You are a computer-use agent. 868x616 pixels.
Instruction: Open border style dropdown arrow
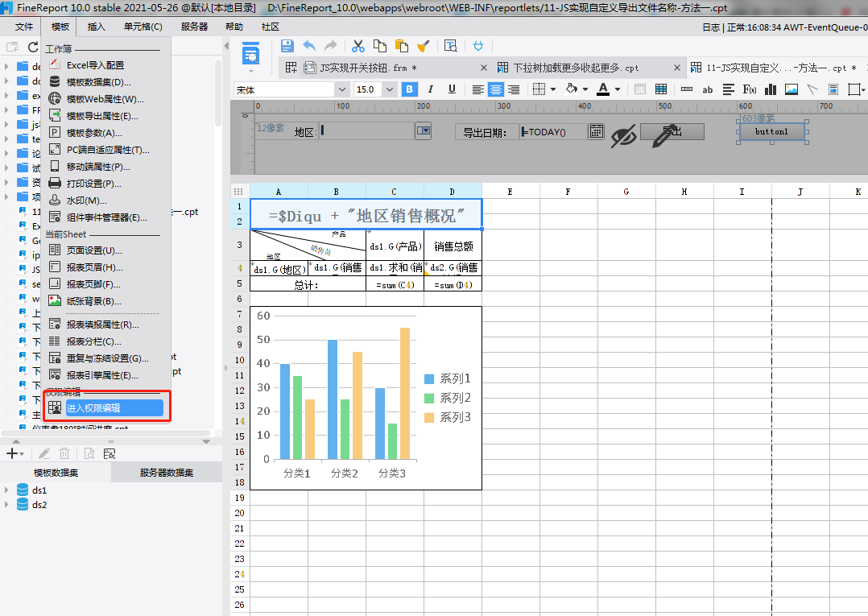[x=553, y=89]
